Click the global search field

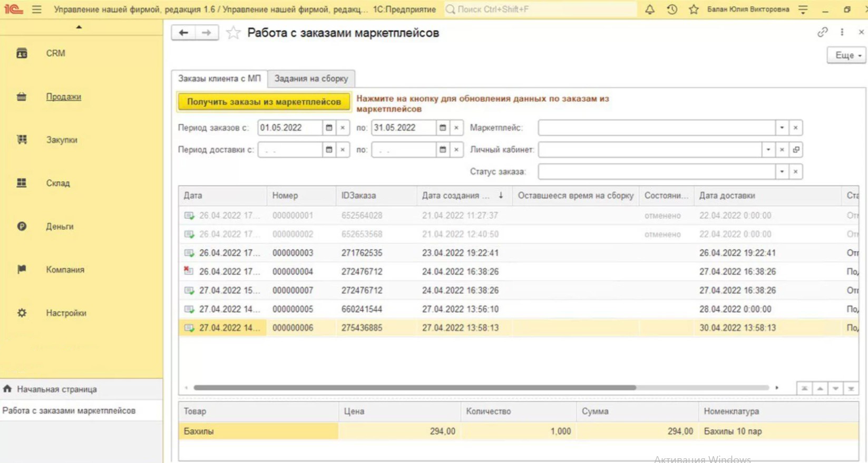tap(541, 9)
